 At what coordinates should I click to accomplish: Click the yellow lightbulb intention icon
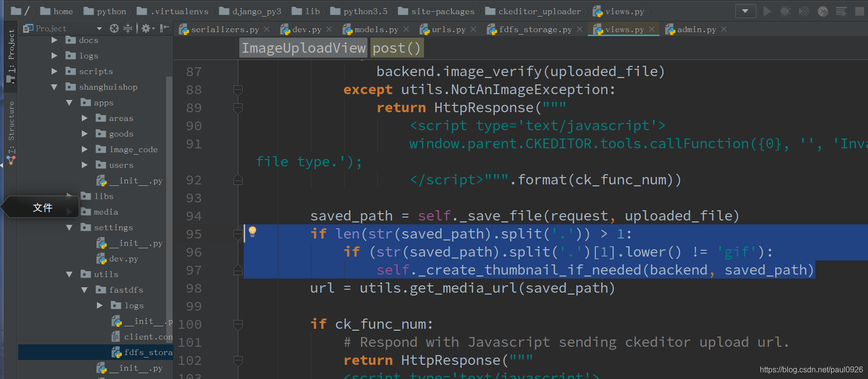point(252,231)
